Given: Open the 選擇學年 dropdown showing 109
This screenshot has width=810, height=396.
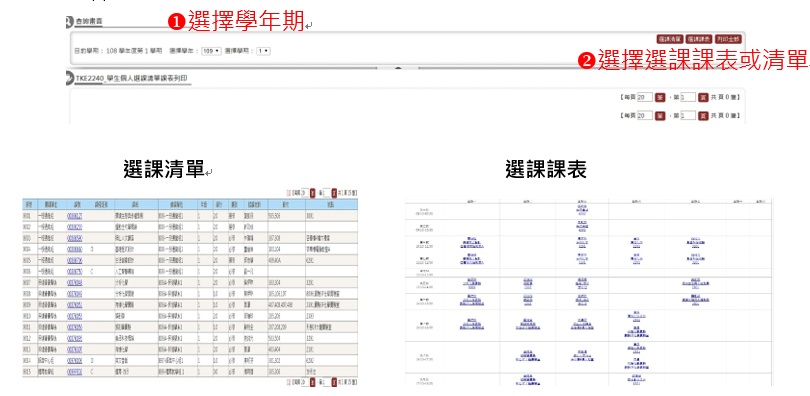Looking at the screenshot, I should (x=211, y=51).
